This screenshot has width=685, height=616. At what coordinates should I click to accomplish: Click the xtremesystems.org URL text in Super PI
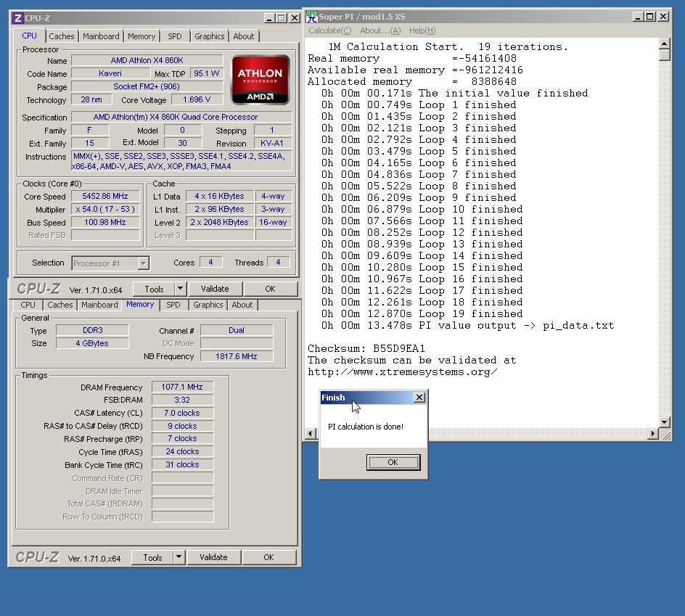click(x=402, y=372)
